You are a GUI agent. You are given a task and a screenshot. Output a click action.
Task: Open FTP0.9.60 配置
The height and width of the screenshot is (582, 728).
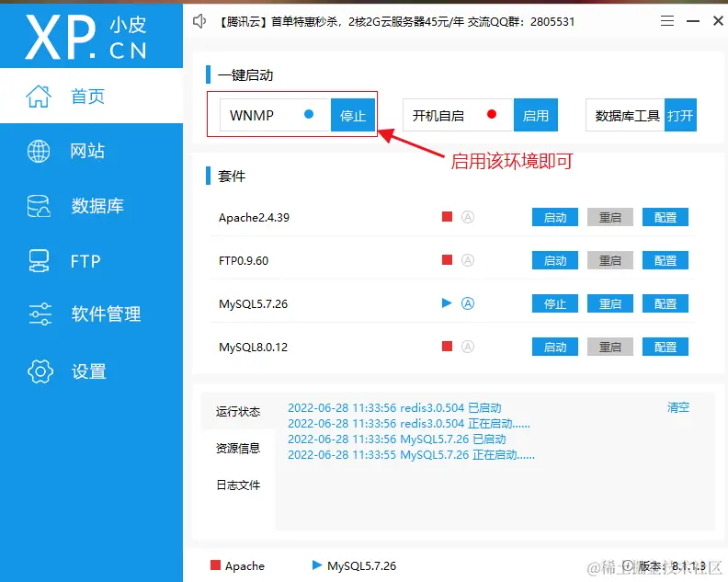click(665, 260)
